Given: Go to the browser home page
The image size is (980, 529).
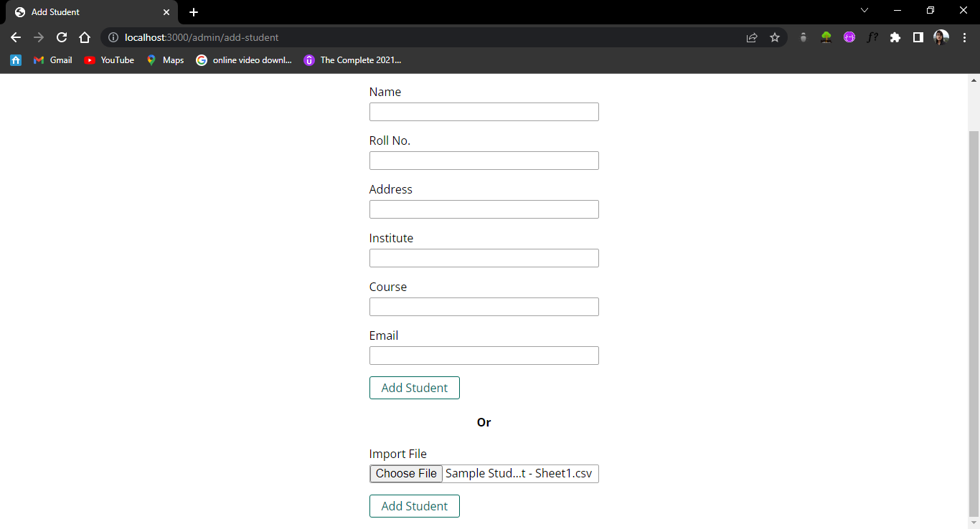Looking at the screenshot, I should pyautogui.click(x=85, y=37).
